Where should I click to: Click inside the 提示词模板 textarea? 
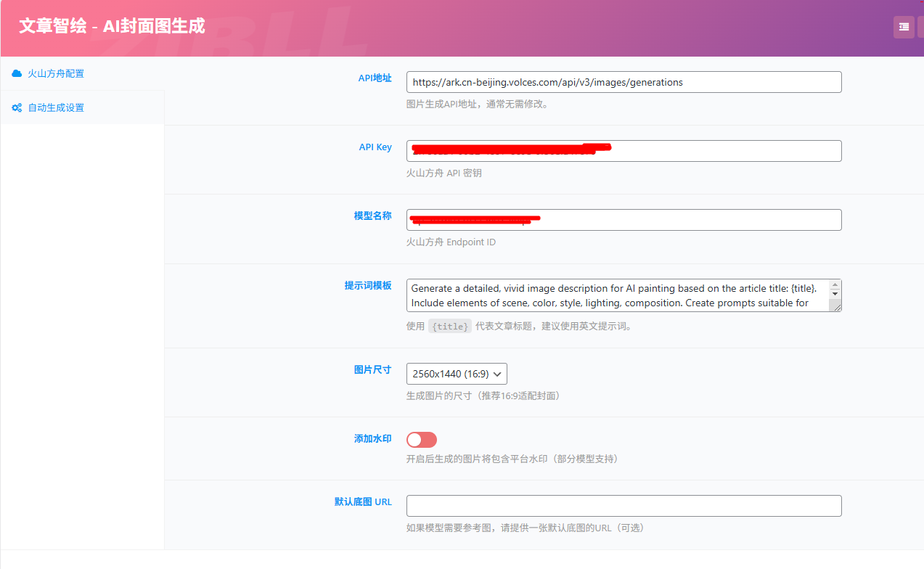(617, 295)
